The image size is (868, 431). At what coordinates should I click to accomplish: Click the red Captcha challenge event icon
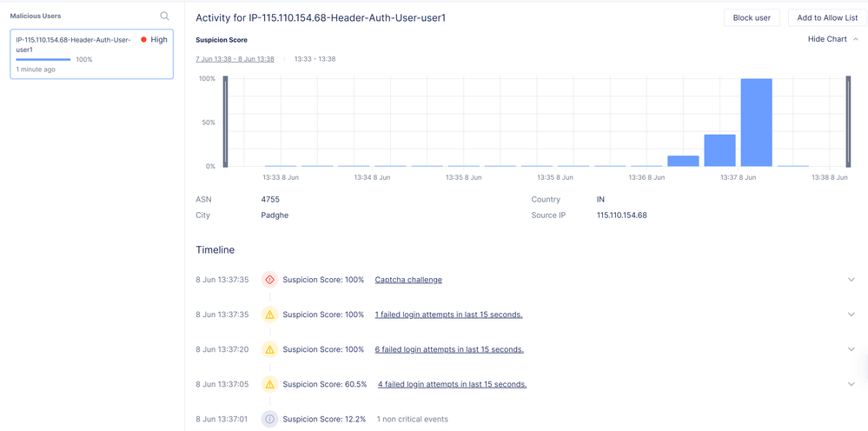[x=269, y=280]
